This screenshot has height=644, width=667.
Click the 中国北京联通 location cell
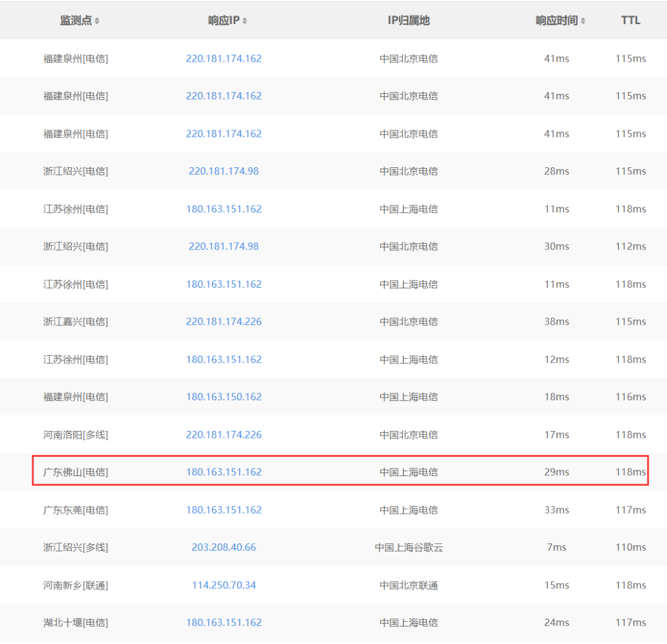(x=408, y=585)
